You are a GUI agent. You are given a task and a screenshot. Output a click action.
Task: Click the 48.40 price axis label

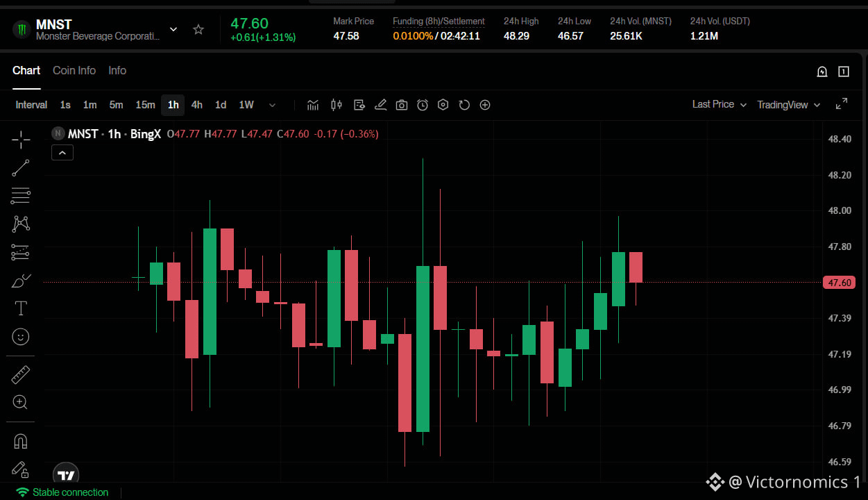(x=840, y=139)
